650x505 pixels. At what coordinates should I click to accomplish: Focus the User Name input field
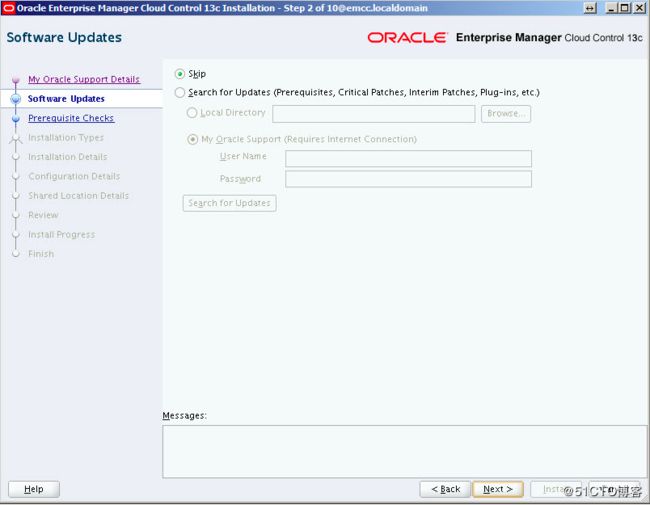point(408,158)
